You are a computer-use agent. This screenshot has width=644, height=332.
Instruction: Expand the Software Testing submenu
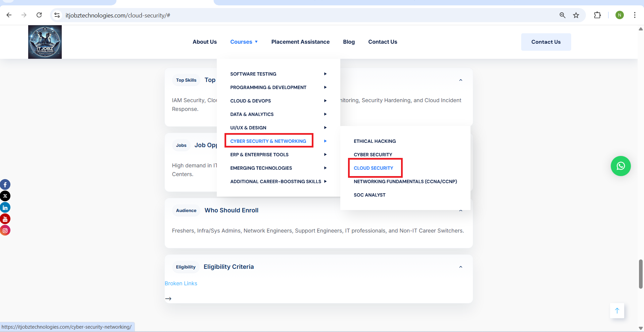(x=253, y=74)
